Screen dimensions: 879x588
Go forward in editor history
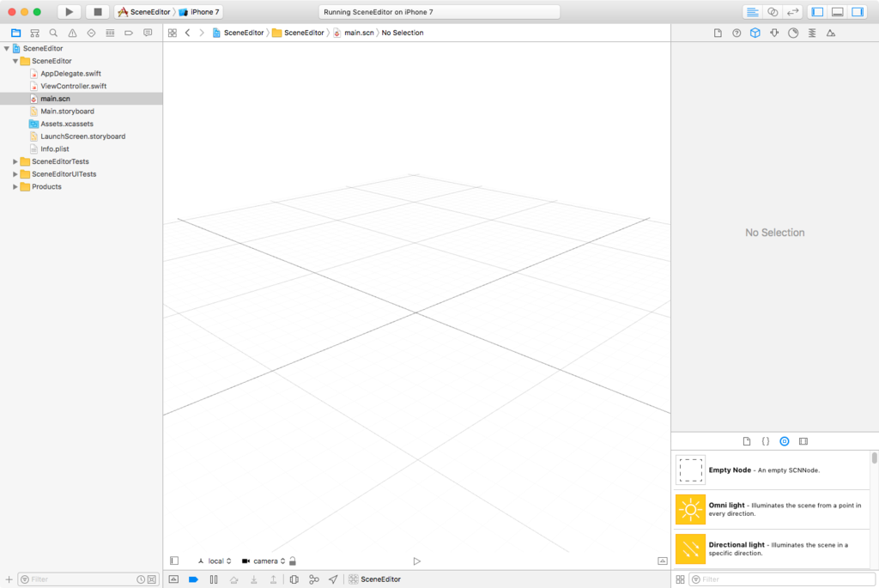pyautogui.click(x=202, y=33)
